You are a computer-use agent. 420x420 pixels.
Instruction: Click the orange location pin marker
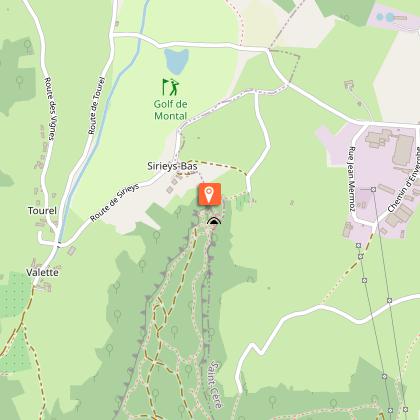point(209,194)
